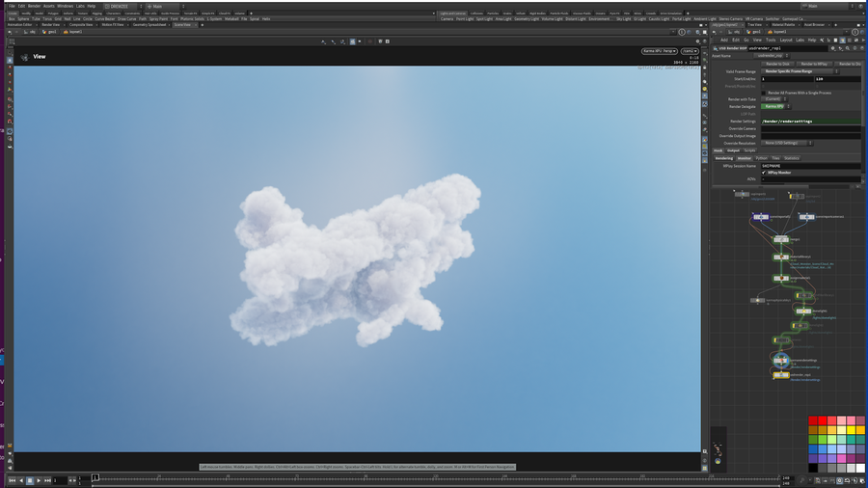Click the lopnet1 path button in scene view
This screenshot has width=868, height=488.
tap(72, 32)
